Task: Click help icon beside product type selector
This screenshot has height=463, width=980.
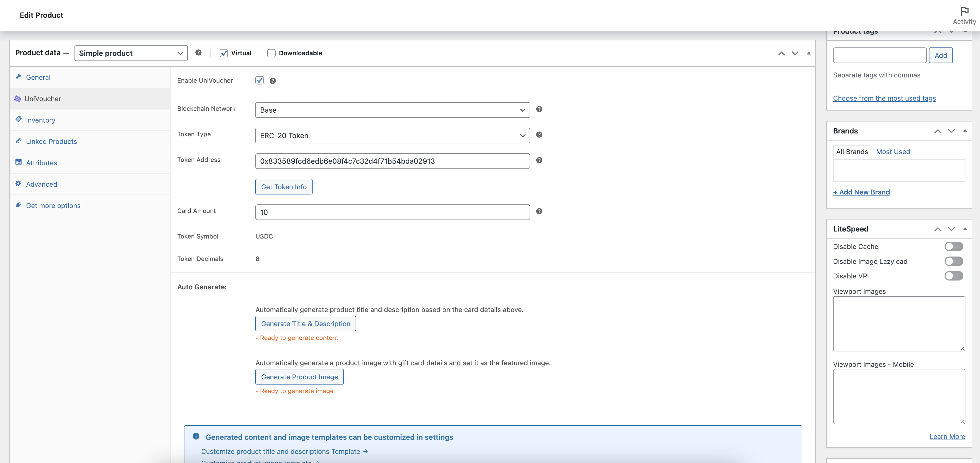Action: click(198, 53)
